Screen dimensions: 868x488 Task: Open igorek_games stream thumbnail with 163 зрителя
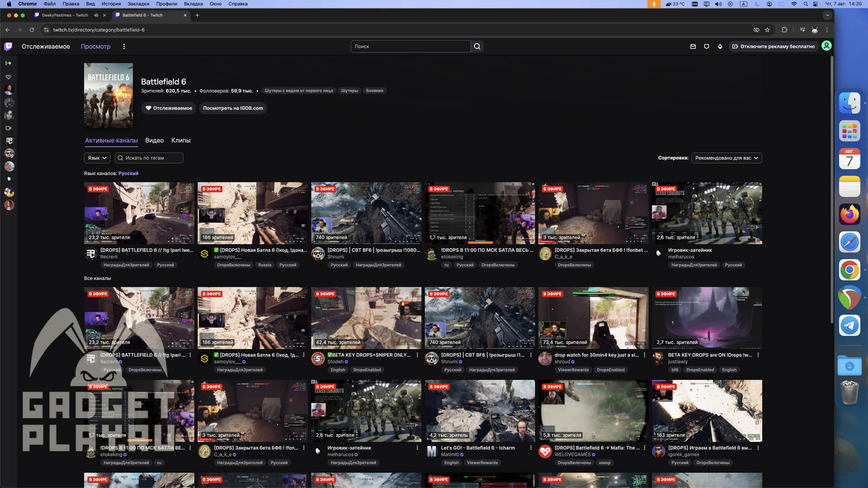707,411
